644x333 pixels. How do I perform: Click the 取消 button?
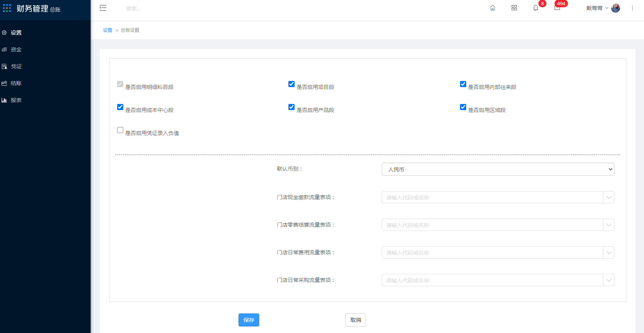click(356, 320)
